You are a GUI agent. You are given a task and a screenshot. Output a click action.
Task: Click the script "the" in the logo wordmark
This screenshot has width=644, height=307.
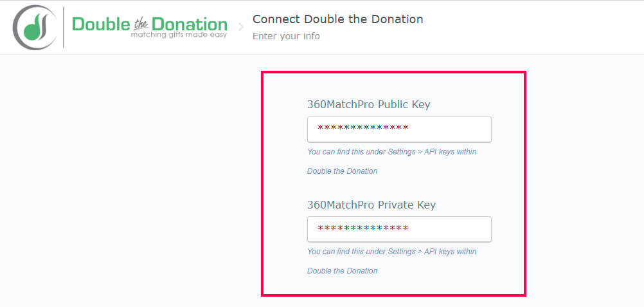pos(141,24)
